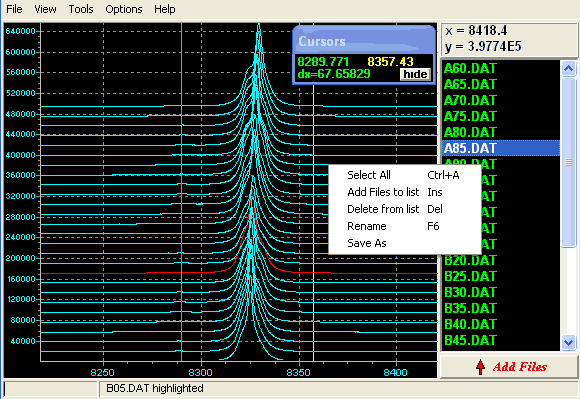Click the y = 3.9774E5 readout
This screenshot has height=399, width=580.
pos(483,46)
